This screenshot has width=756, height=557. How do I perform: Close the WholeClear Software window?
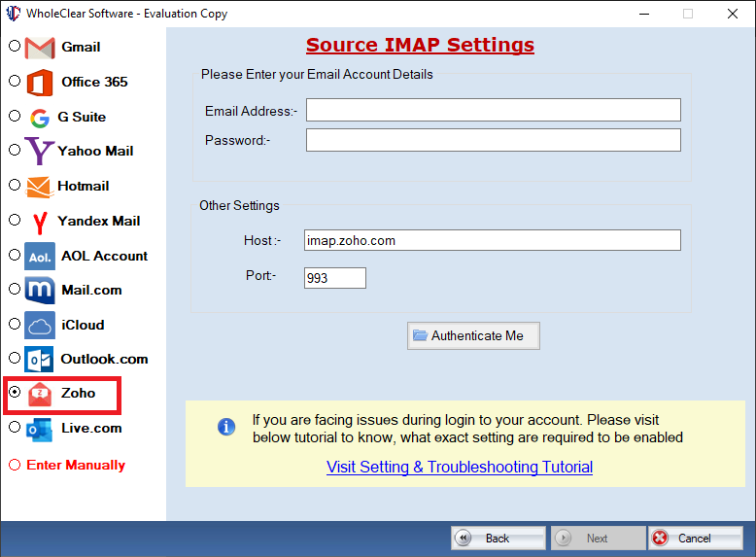tap(733, 14)
